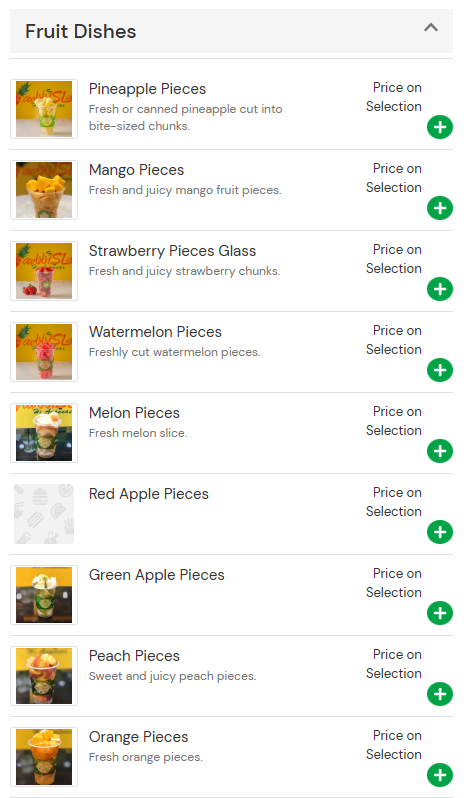Image resolution: width=469 pixels, height=798 pixels.
Task: Open the Green Apple Pieces title
Action: click(x=157, y=575)
